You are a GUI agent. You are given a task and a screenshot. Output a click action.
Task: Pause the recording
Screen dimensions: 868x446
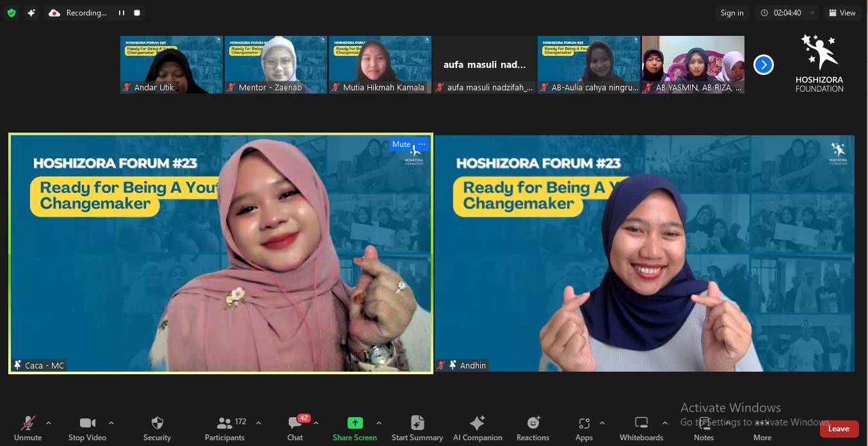click(122, 13)
